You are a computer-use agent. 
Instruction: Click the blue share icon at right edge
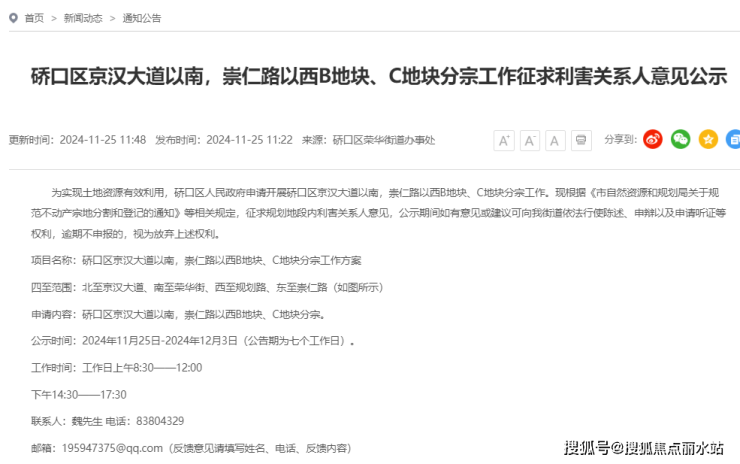coord(733,139)
